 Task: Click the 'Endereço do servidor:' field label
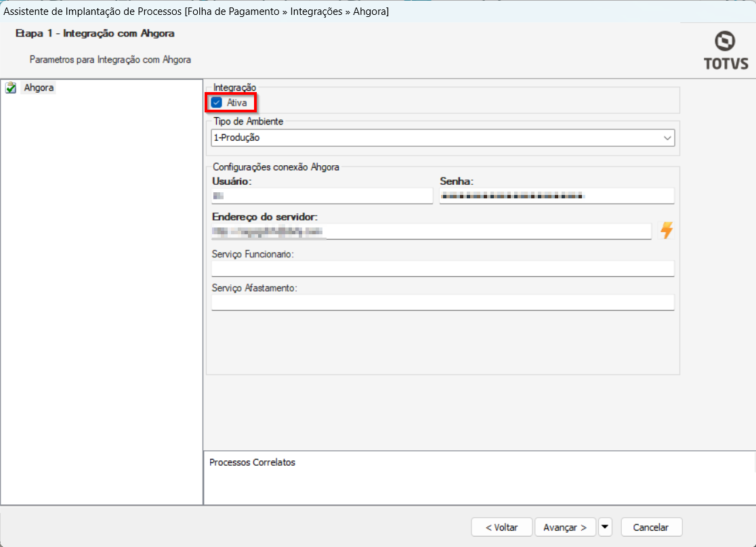265,217
